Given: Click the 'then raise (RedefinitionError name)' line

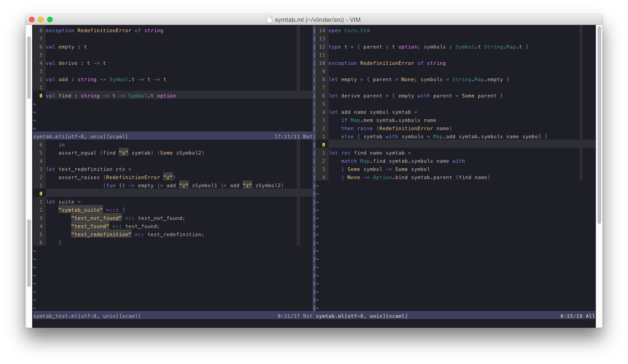Looking at the screenshot, I should pyautogui.click(x=397, y=128).
